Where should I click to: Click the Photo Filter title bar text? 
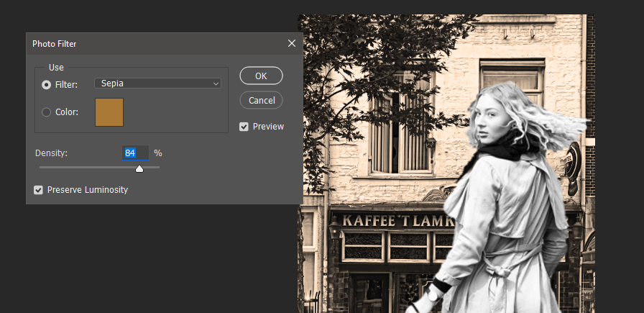(55, 44)
